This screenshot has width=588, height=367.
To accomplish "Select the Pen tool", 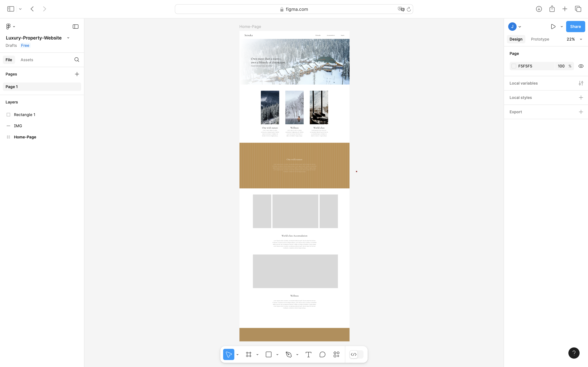I will click(x=289, y=355).
